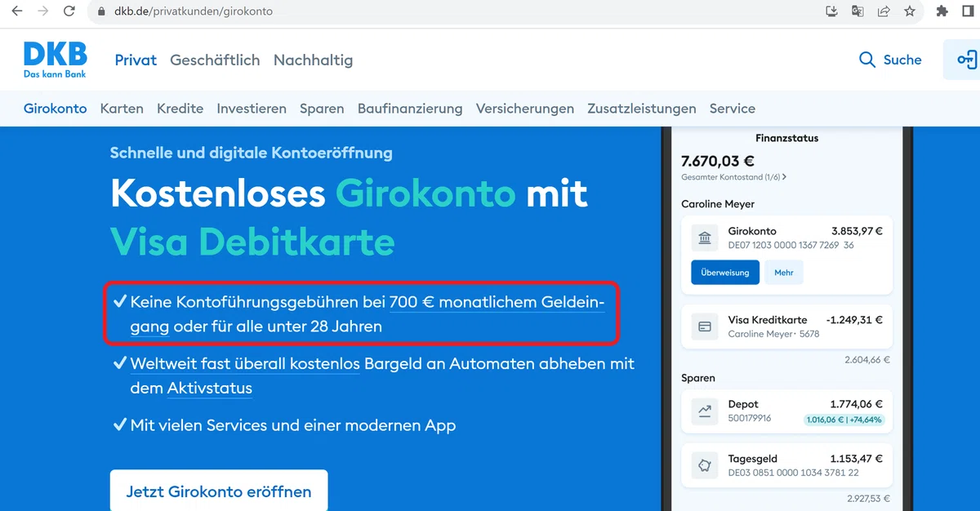Click the padlock site info icon
Viewport: 980px width, 511px height.
pyautogui.click(x=101, y=11)
